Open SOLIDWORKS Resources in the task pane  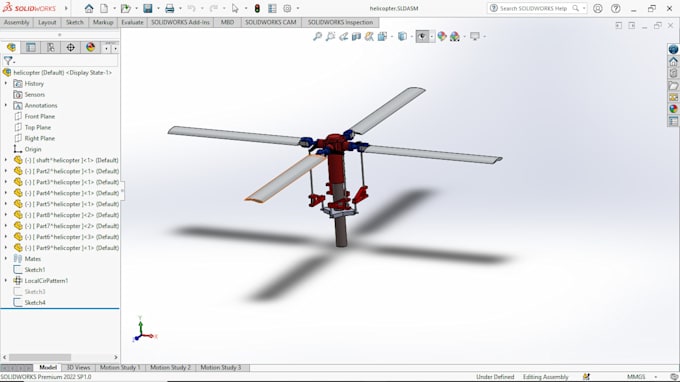(x=673, y=49)
